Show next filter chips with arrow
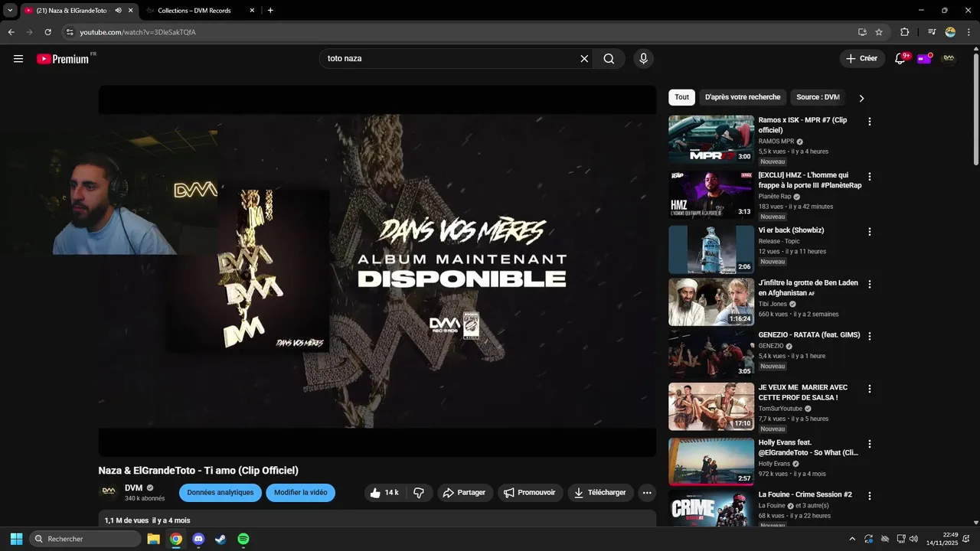The image size is (980, 551). pyautogui.click(x=861, y=98)
